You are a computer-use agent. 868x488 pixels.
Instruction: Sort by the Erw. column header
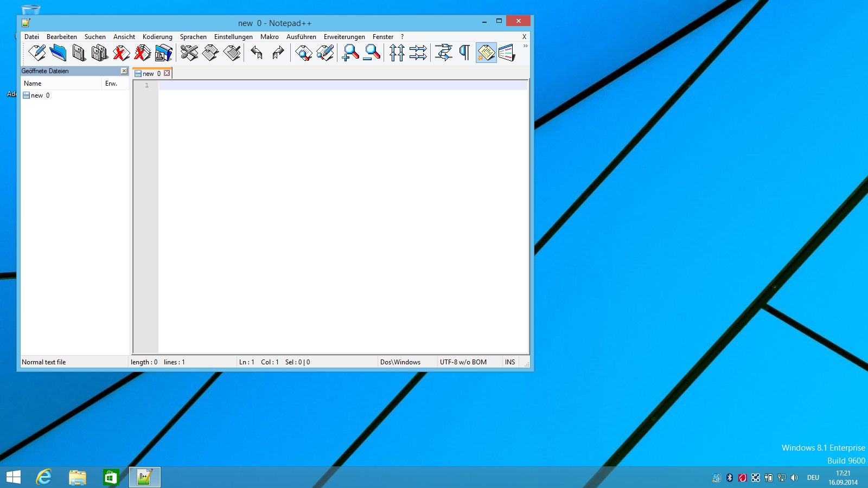pos(116,84)
